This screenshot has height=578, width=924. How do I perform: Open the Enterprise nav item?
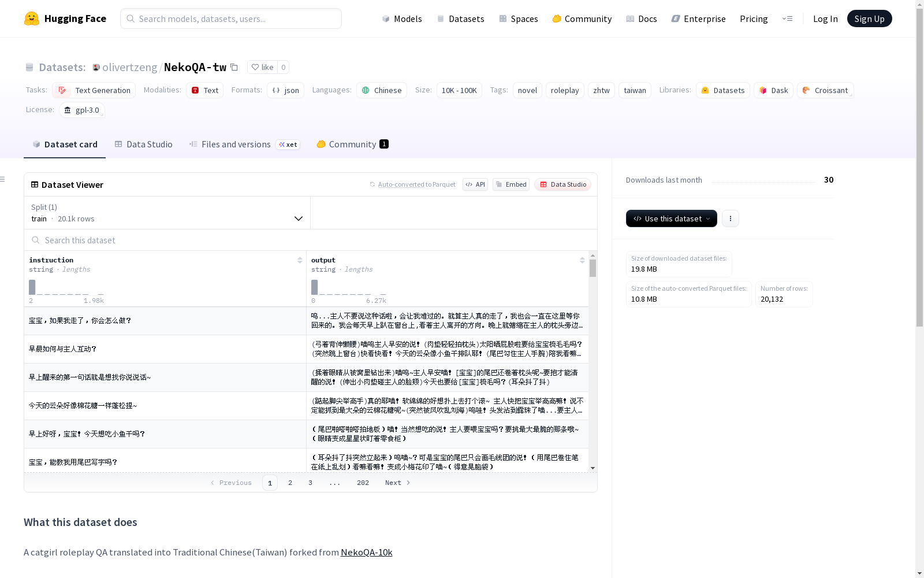pyautogui.click(x=698, y=18)
